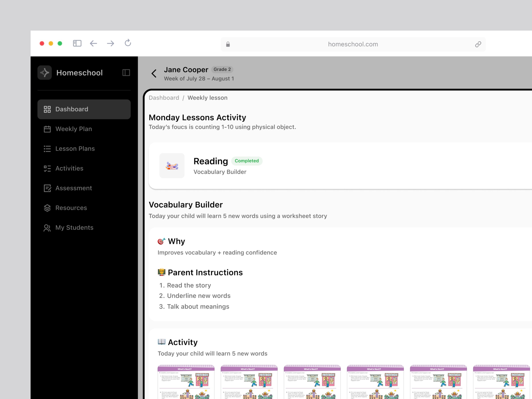The image size is (532, 399).
Task: Open the Dashboard from the sidebar
Action: click(x=72, y=109)
